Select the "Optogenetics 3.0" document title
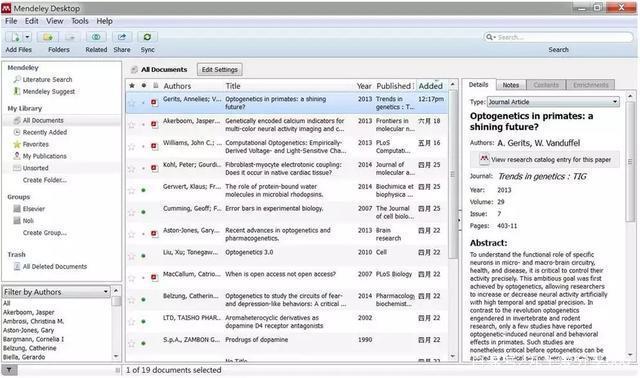640x378 pixels. (x=249, y=252)
